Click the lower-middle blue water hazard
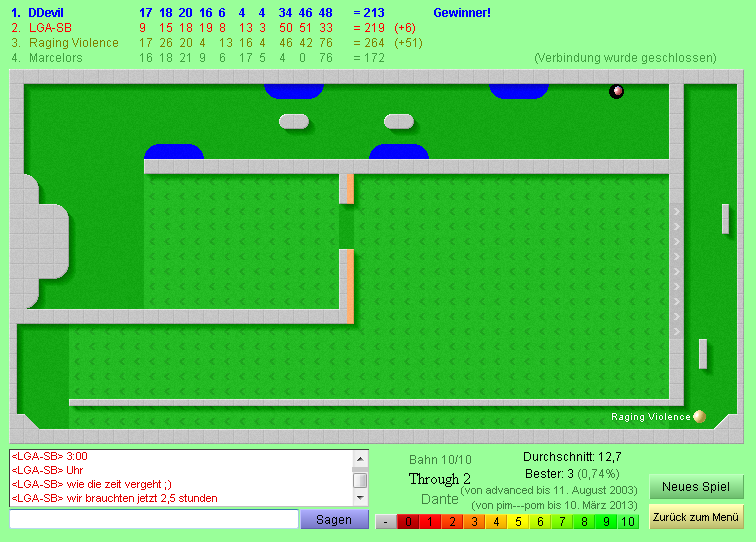 (x=399, y=152)
